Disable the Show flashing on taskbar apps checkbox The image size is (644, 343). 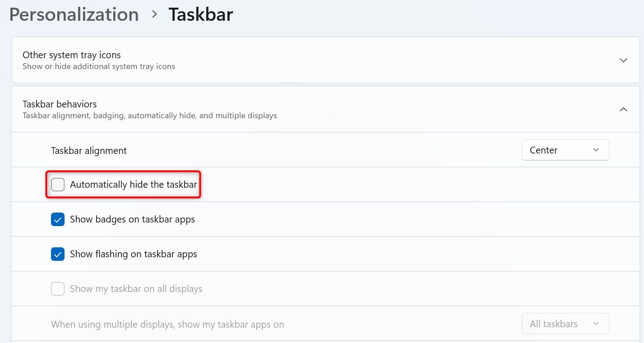point(58,254)
